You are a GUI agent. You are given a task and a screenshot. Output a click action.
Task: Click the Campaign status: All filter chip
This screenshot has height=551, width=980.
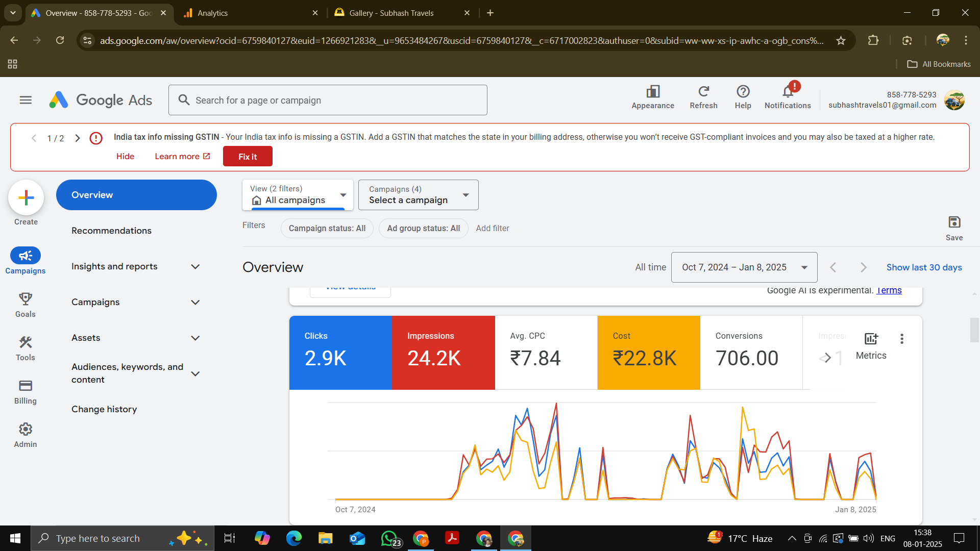327,228
